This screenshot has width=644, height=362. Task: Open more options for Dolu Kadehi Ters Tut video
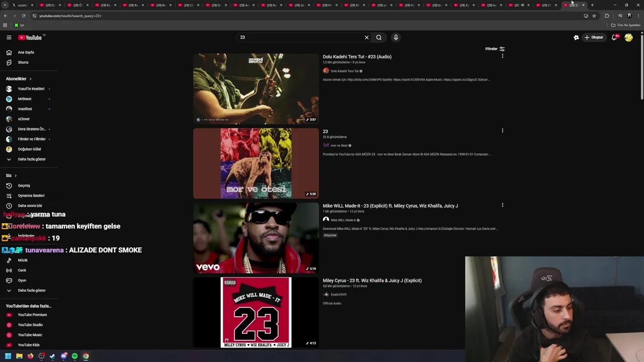[502, 56]
